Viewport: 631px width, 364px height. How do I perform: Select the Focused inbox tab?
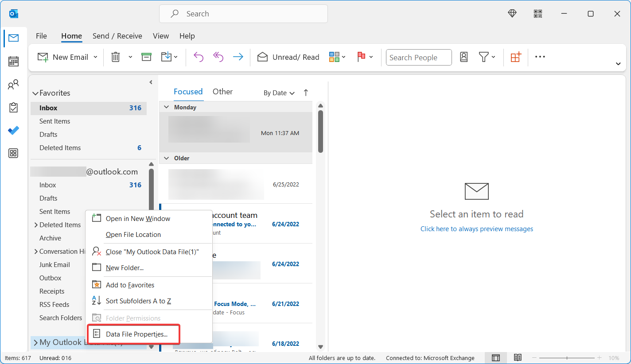pos(188,92)
